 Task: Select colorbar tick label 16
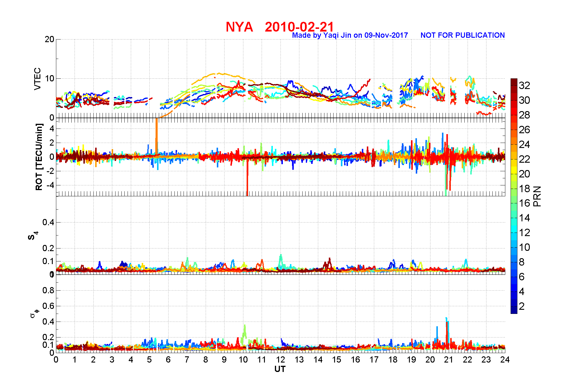click(x=524, y=203)
